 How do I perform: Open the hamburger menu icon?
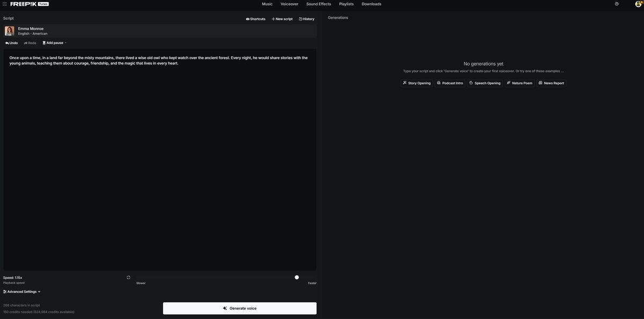5,4
